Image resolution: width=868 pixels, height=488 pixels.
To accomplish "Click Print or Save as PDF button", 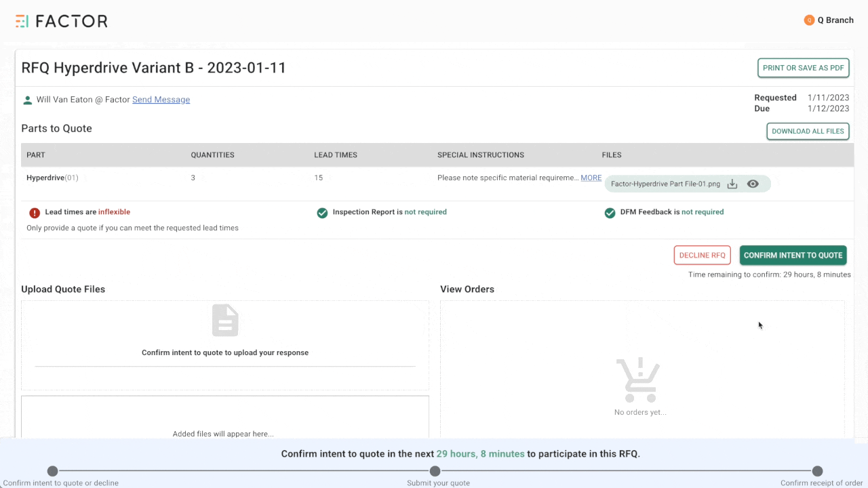I will coord(803,68).
